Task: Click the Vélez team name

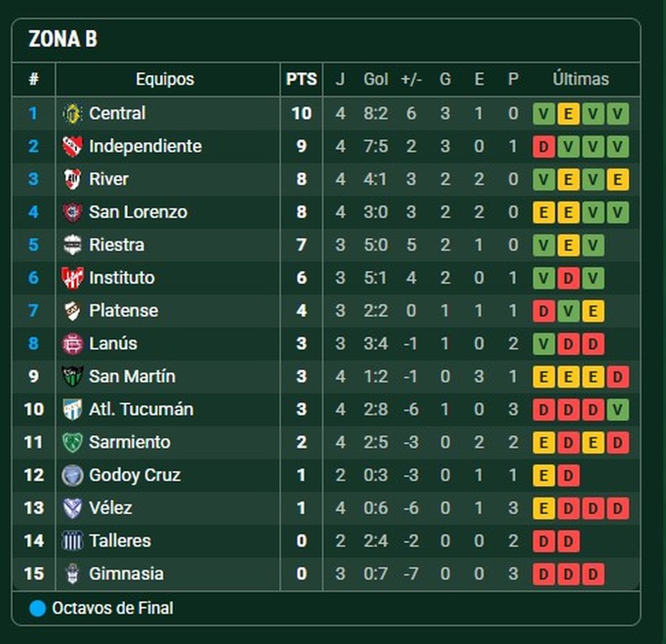Action: [110, 508]
